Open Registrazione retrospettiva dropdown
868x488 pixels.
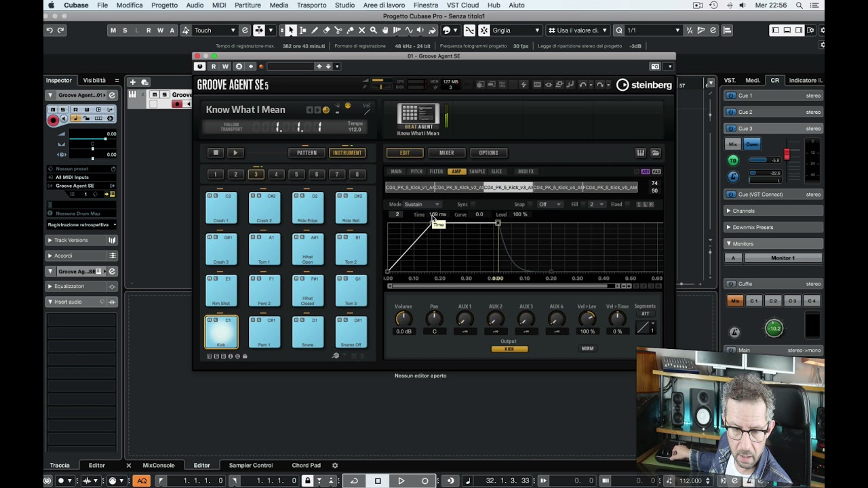pyautogui.click(x=81, y=224)
